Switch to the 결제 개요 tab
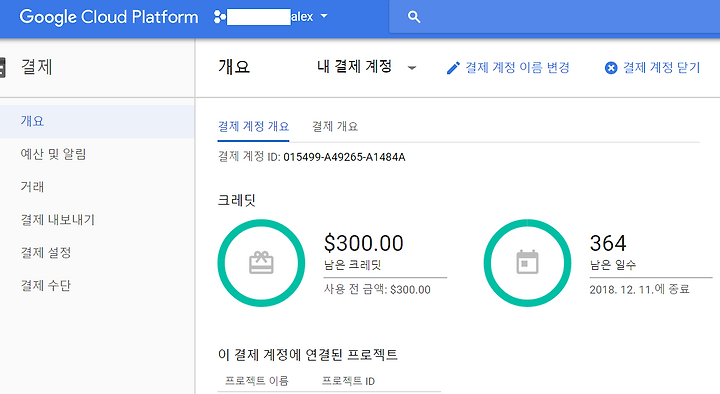Image resolution: width=720 pixels, height=394 pixels. click(335, 126)
